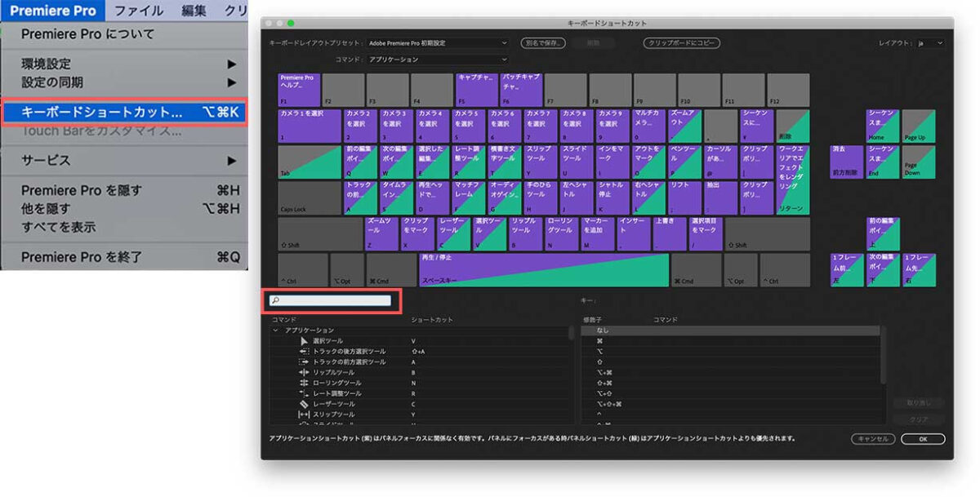Click the Z key ズームツール

[381, 233]
